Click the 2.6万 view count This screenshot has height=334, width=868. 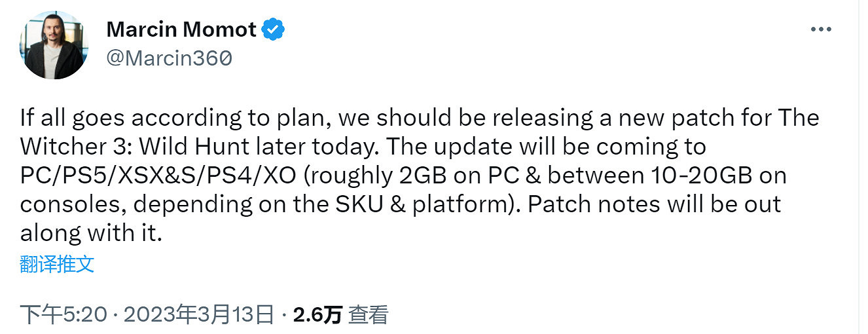pos(317,315)
